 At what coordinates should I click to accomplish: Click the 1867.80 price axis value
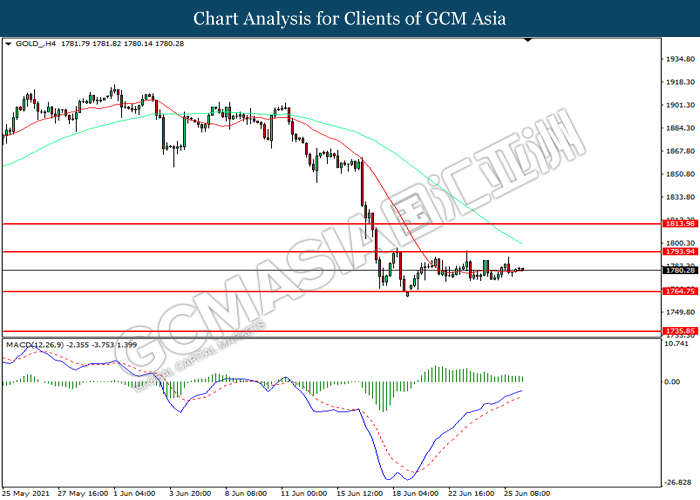(680, 151)
